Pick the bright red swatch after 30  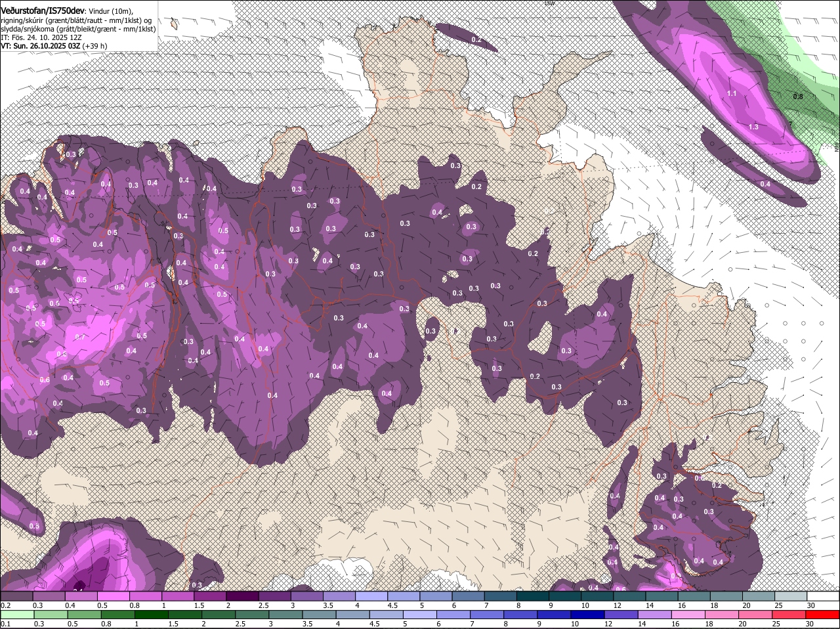tap(823, 615)
